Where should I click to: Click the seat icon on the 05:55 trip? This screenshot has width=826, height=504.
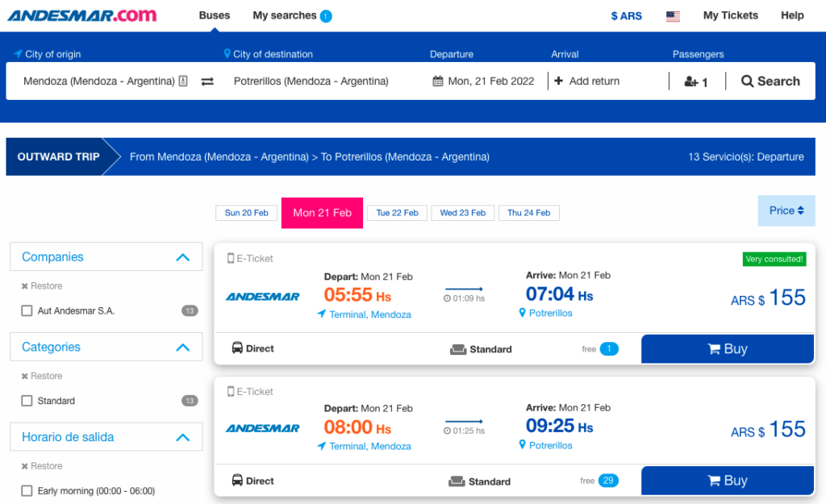click(x=458, y=349)
